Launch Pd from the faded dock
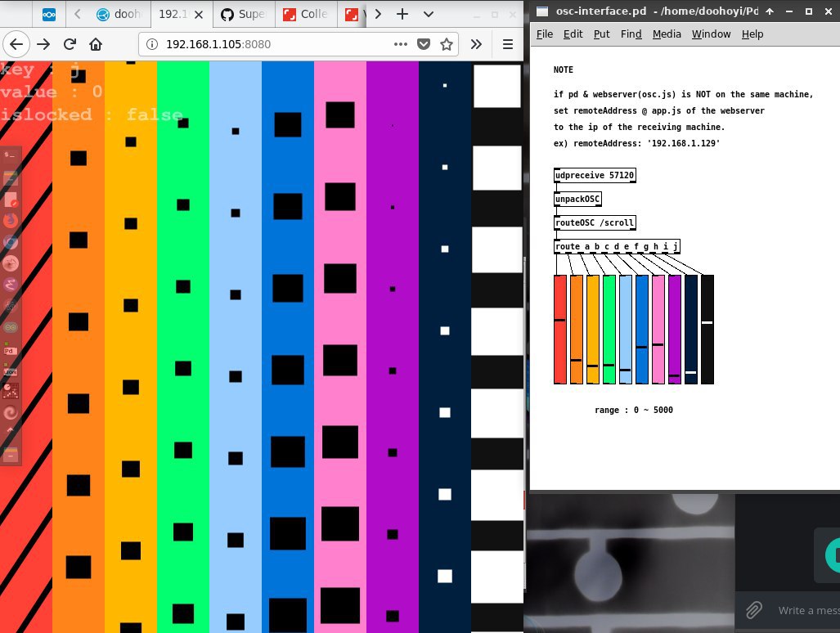 coord(11,351)
